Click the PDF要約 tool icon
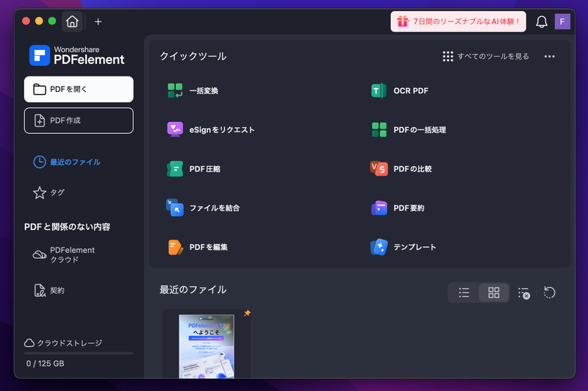 tap(379, 208)
